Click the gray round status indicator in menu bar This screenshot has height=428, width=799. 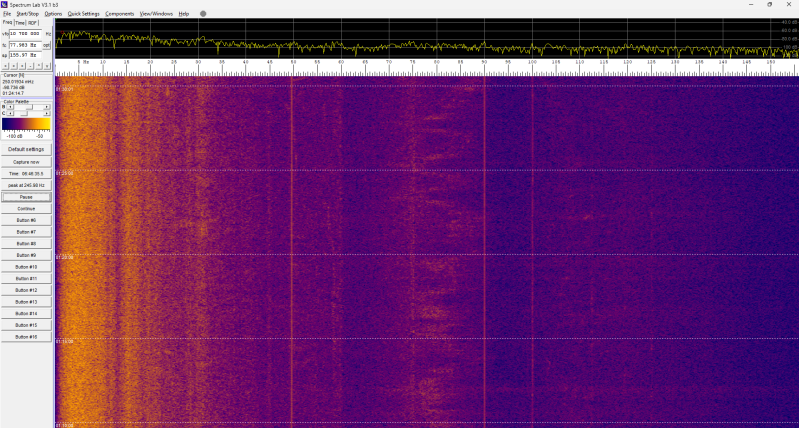[x=203, y=14]
